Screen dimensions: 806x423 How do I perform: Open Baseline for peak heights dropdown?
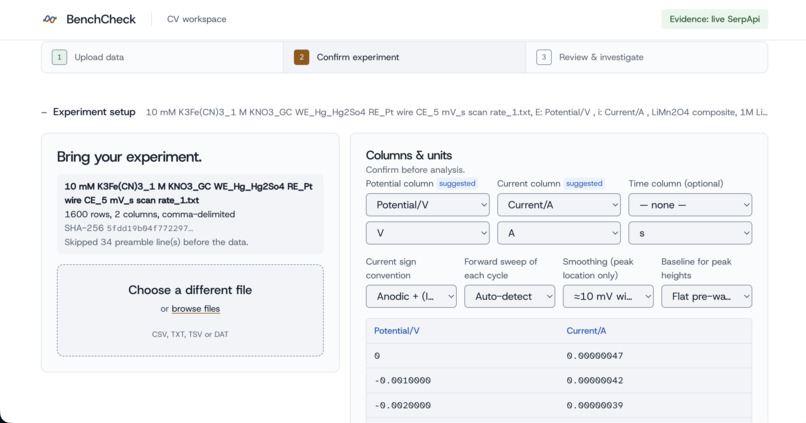706,297
